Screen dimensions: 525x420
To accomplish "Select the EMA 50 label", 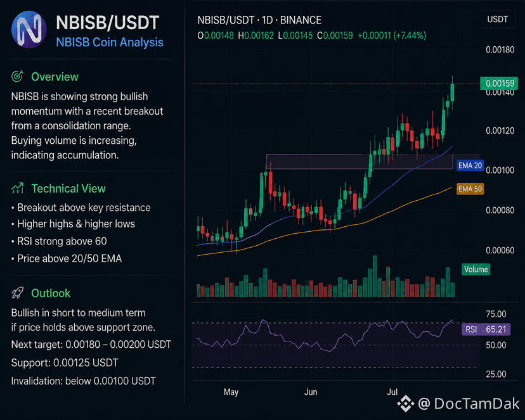I will coord(470,189).
